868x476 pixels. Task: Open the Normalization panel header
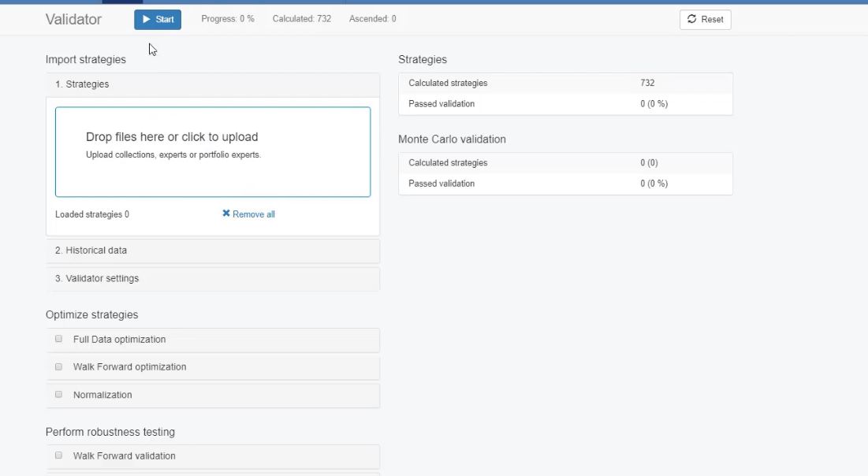[102, 395]
